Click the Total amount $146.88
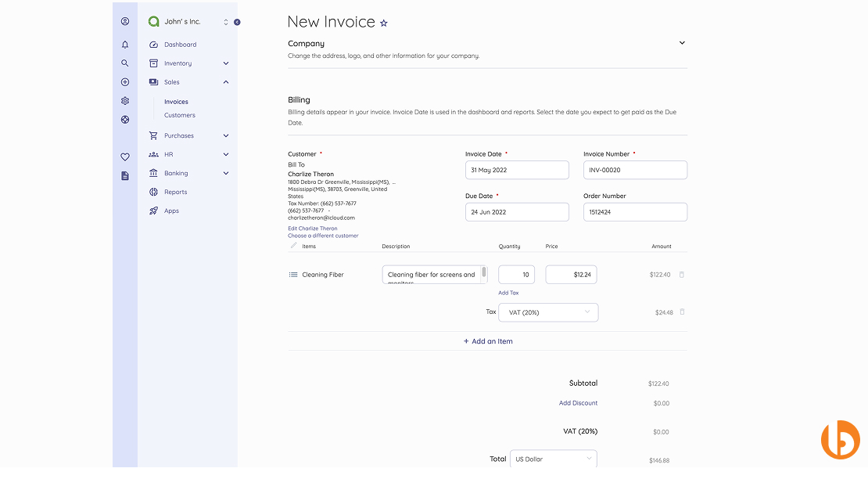This screenshot has width=868, height=479. 658,460
